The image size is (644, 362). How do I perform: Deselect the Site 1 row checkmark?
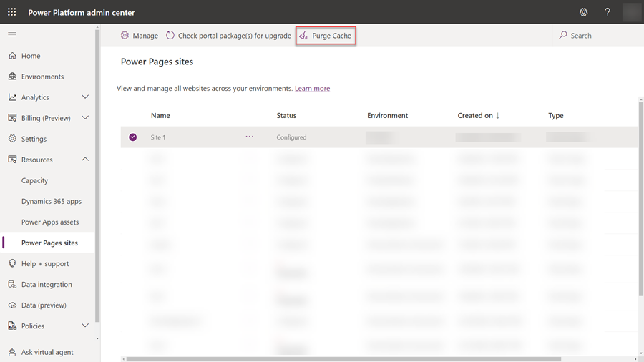[133, 137]
